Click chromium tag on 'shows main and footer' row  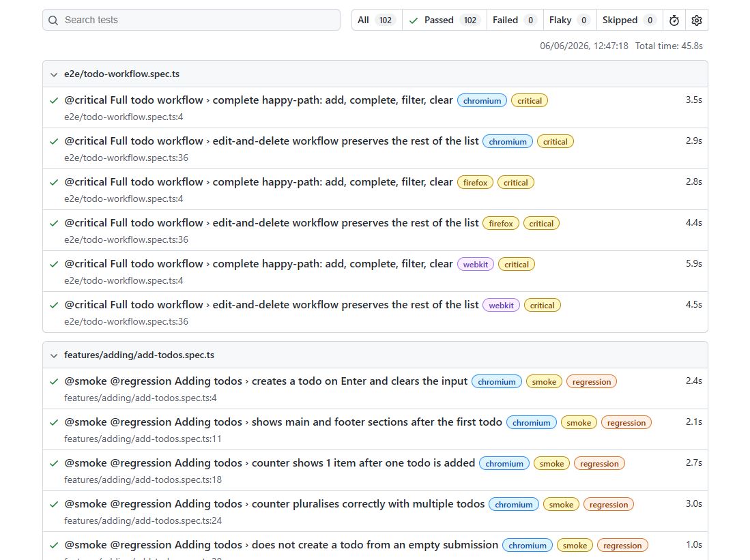click(532, 423)
